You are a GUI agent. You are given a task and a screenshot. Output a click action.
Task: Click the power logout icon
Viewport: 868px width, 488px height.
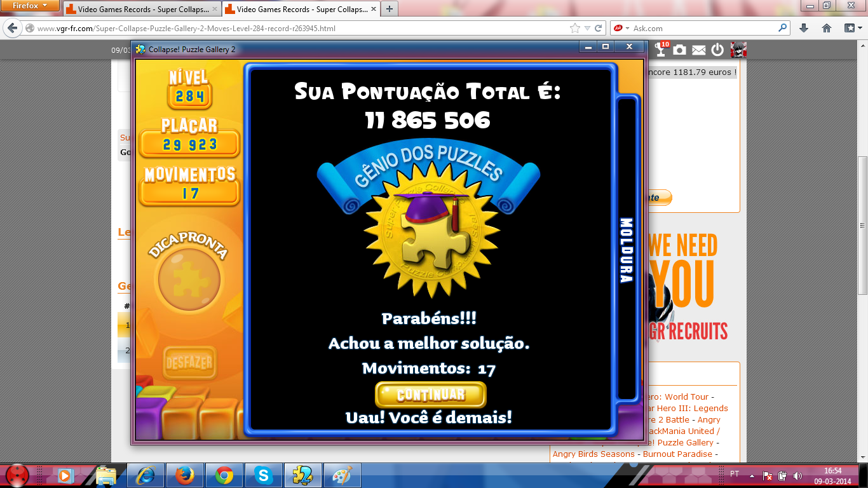point(717,50)
